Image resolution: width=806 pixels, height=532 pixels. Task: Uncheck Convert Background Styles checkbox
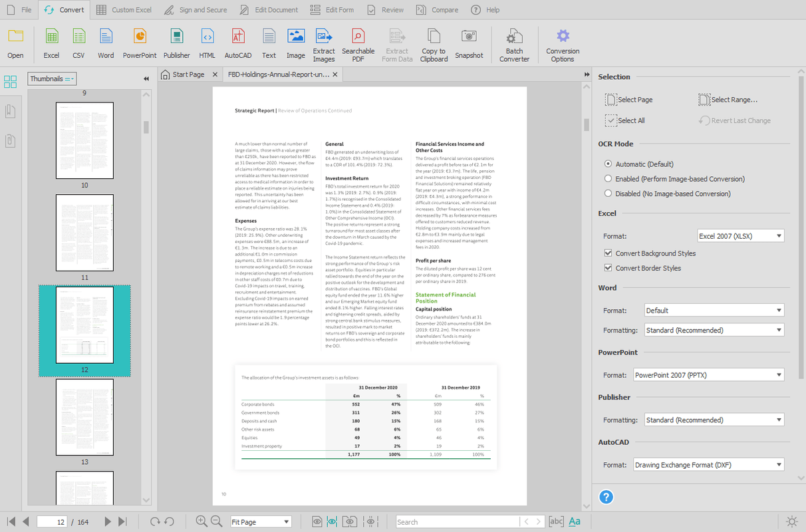point(608,253)
